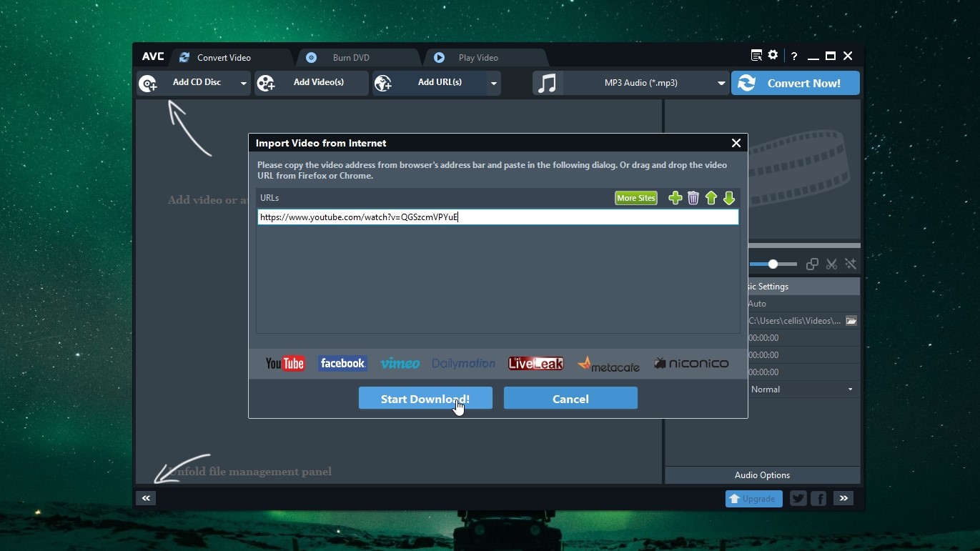Move the URL up with the green up arrow
980x551 pixels.
point(711,198)
